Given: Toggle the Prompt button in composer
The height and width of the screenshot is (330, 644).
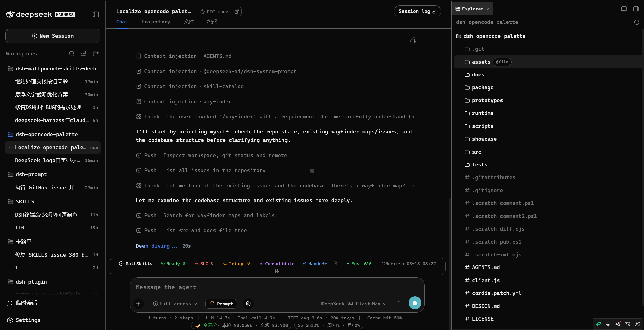Looking at the screenshot, I should click(x=221, y=304).
